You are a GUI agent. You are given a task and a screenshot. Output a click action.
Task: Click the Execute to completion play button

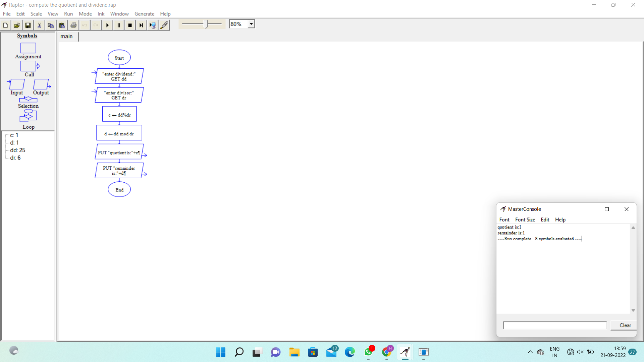click(x=107, y=25)
